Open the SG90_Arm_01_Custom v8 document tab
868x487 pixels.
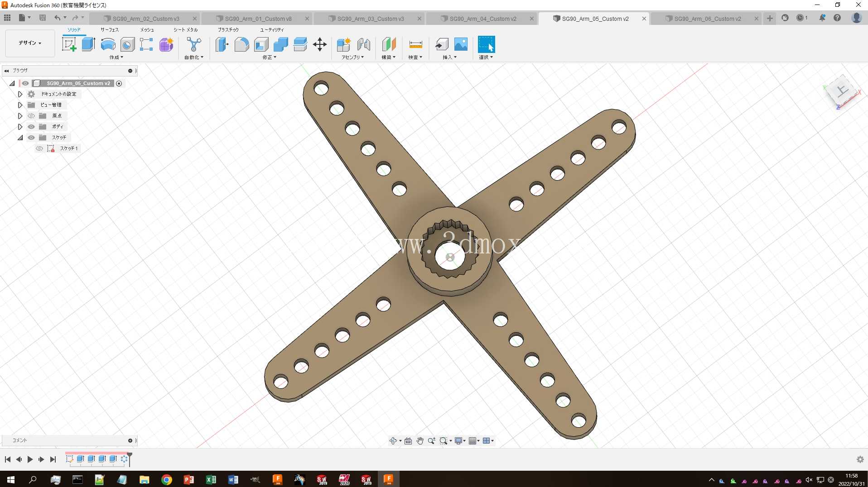tap(258, 19)
